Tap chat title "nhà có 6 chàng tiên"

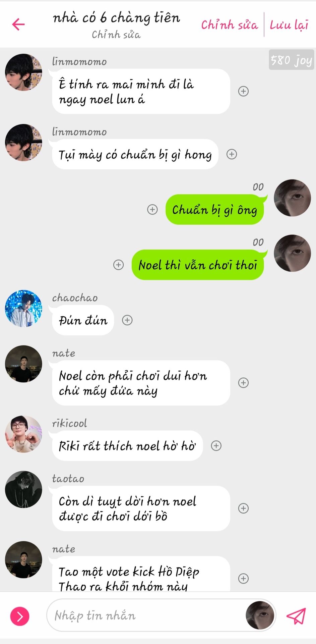coord(116,17)
